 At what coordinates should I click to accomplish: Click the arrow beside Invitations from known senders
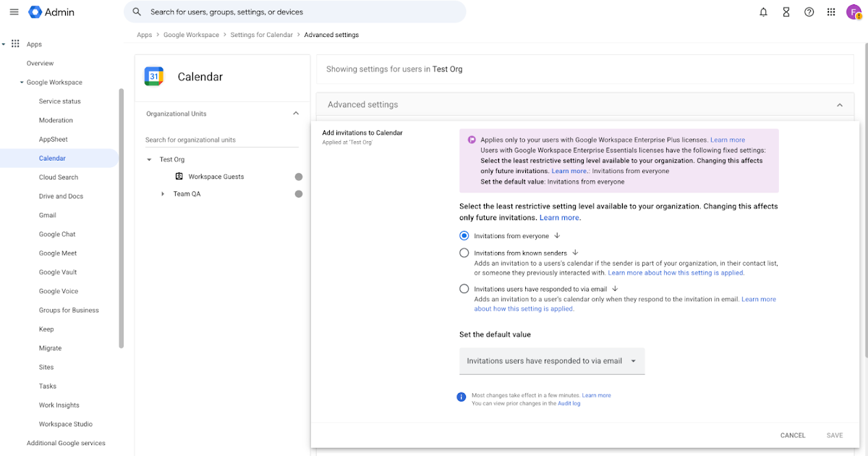click(x=575, y=253)
